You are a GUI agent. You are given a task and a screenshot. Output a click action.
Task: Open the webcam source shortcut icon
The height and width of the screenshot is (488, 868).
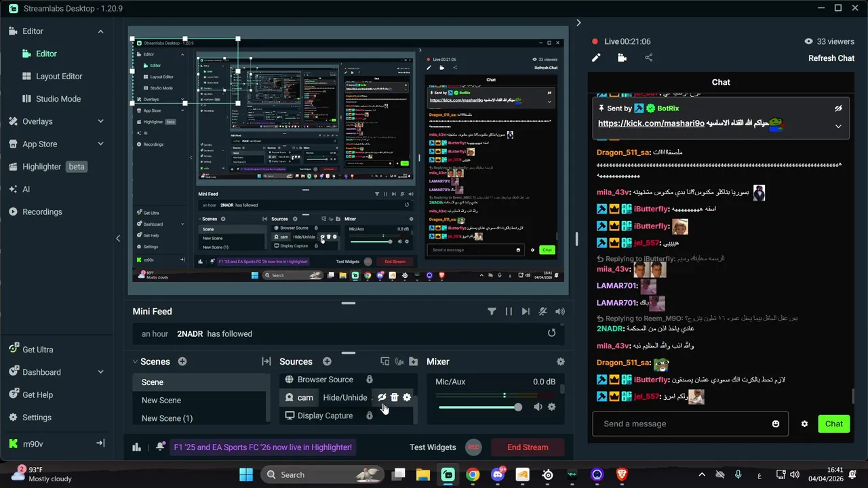[x=399, y=362]
